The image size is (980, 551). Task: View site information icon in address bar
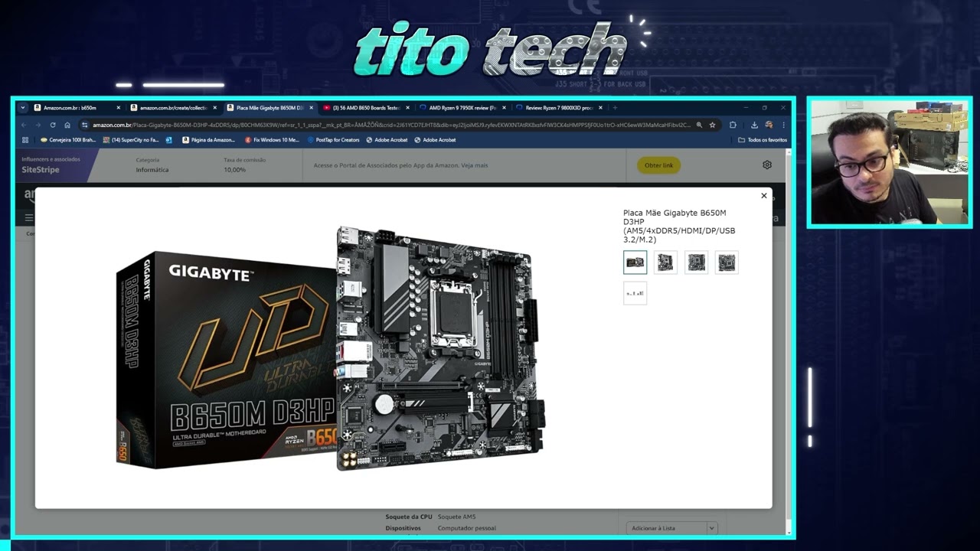85,125
